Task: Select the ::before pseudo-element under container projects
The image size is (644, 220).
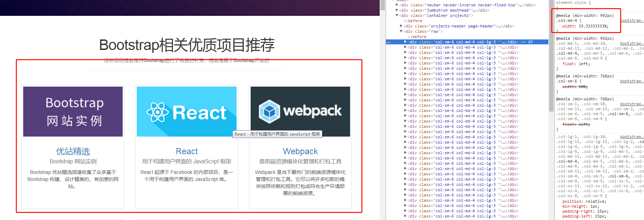Action: click(x=413, y=21)
